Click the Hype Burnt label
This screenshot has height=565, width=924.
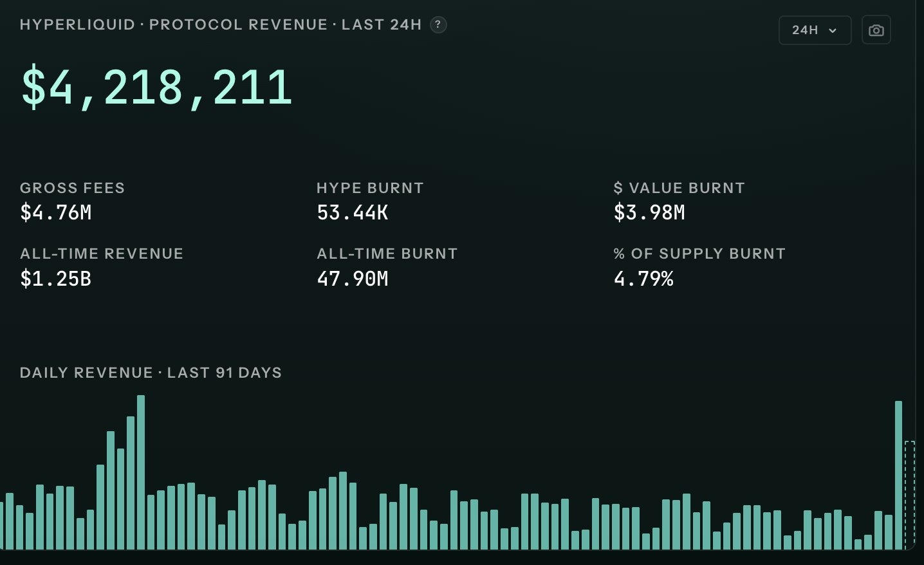370,188
